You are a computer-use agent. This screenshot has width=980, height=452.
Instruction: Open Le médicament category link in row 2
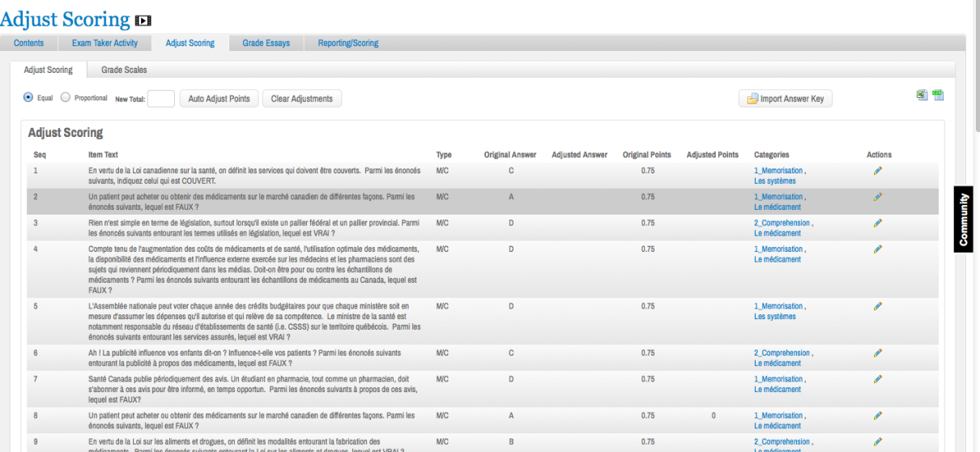(778, 207)
